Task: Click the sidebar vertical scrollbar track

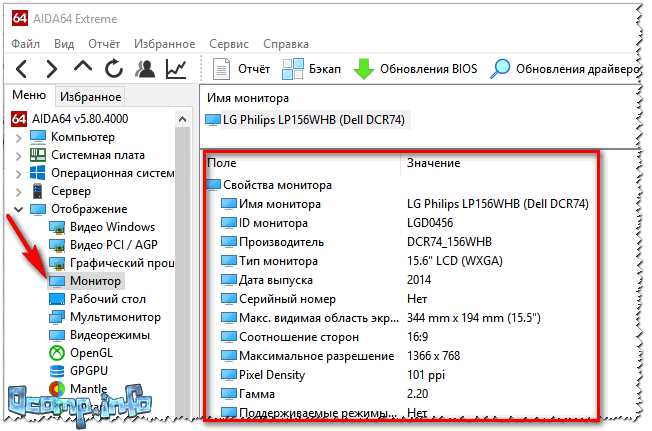Action: pyautogui.click(x=182, y=270)
